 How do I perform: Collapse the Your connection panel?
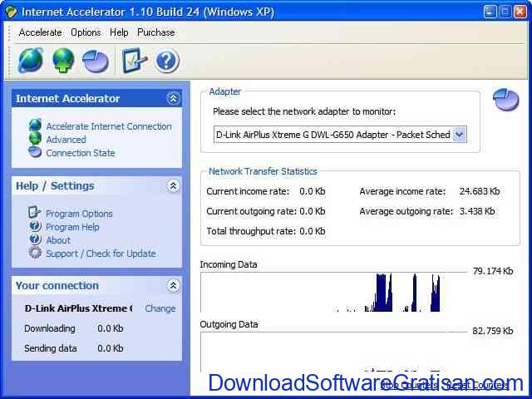pos(174,286)
